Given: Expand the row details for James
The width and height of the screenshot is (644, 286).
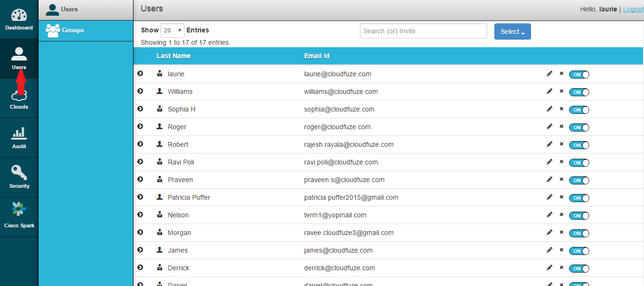Looking at the screenshot, I should coord(140,250).
